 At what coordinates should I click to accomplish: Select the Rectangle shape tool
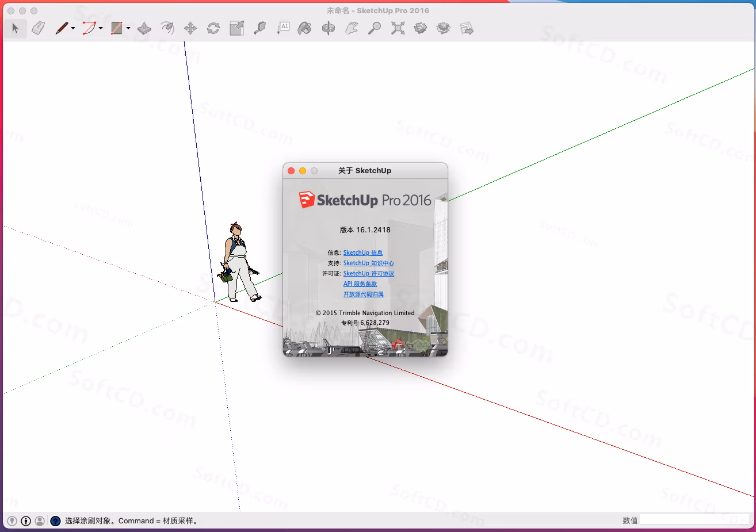coord(117,28)
